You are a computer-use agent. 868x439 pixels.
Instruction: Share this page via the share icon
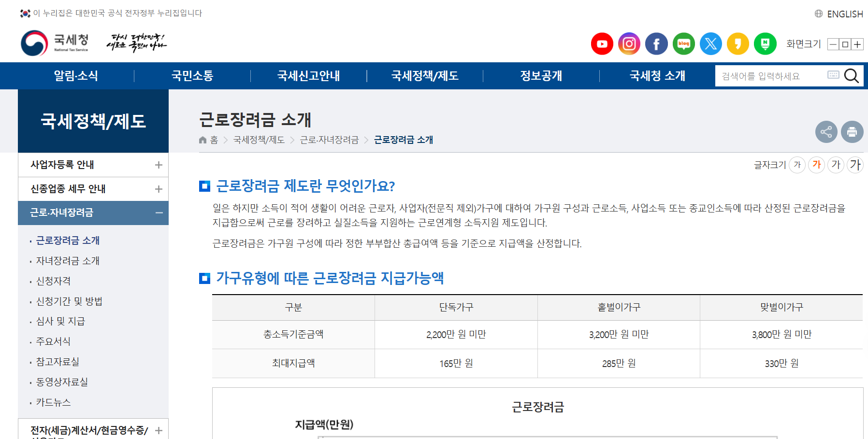click(x=826, y=132)
